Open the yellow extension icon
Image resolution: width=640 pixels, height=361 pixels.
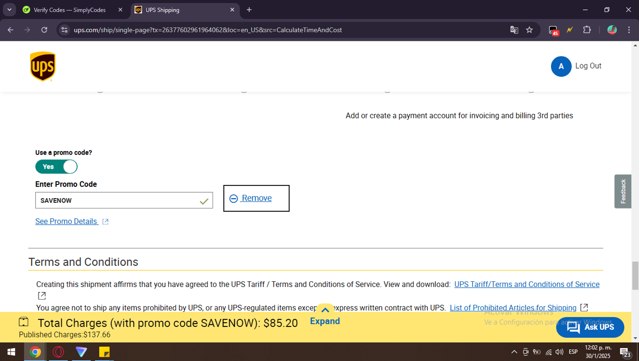coord(570,30)
